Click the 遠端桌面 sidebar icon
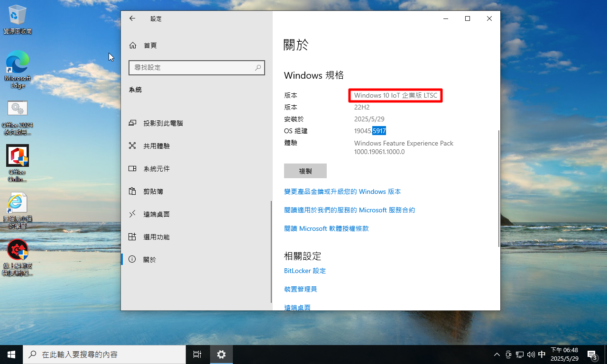The width and height of the screenshot is (607, 364). (133, 214)
